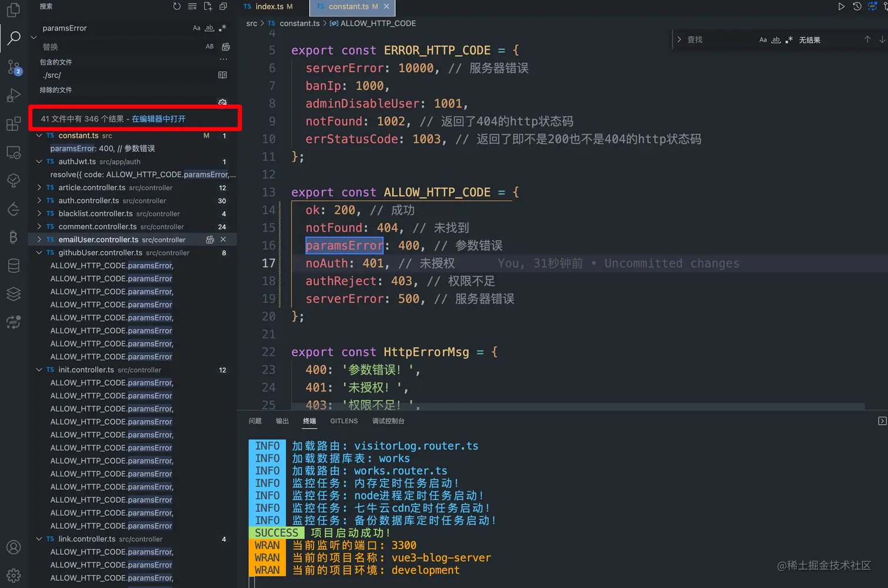
Task: Collapse init.controller.ts results
Action: click(x=39, y=370)
